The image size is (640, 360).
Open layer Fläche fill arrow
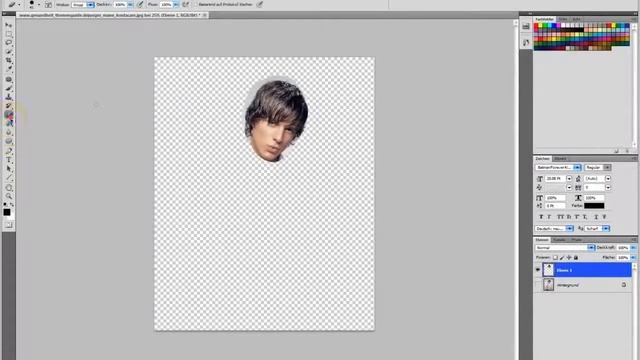[633, 258]
